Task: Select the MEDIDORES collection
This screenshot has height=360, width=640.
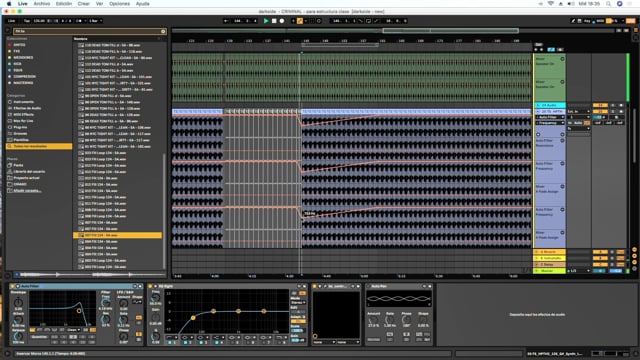Action: coord(23,58)
